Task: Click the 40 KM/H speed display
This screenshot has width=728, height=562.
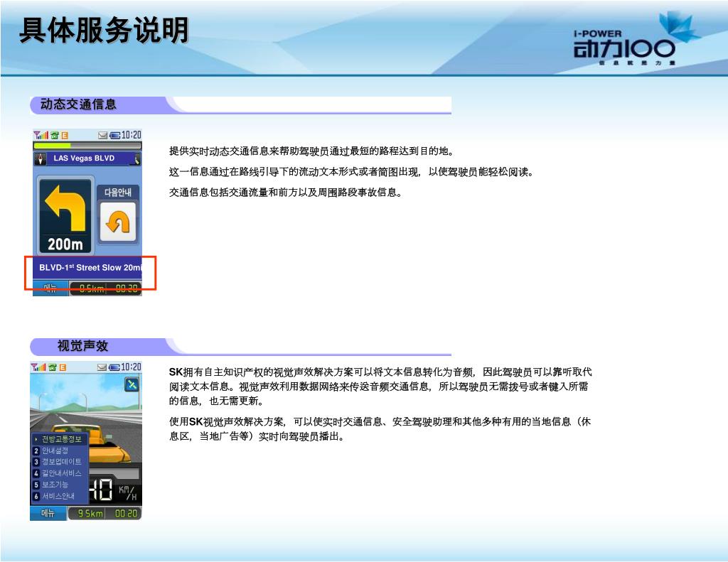Action: (114, 490)
